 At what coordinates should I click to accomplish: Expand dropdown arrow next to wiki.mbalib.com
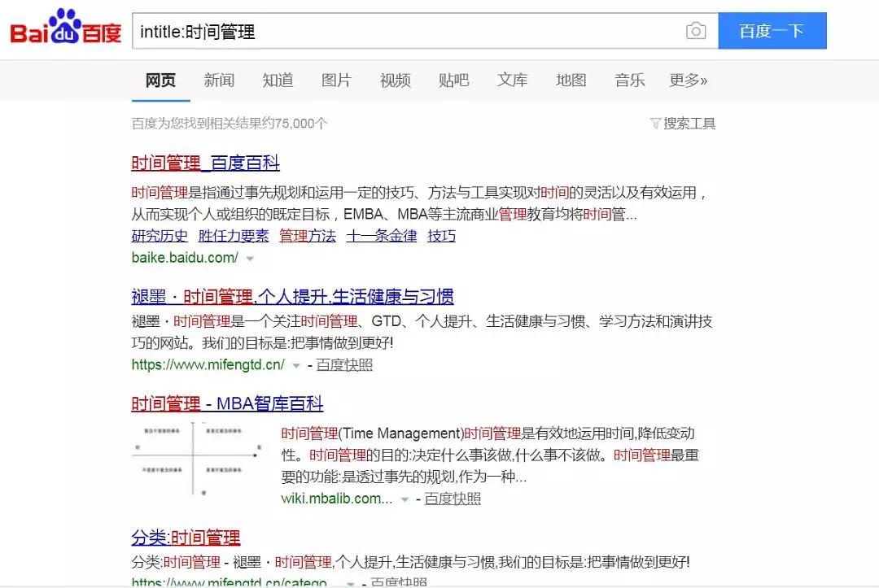tap(405, 499)
